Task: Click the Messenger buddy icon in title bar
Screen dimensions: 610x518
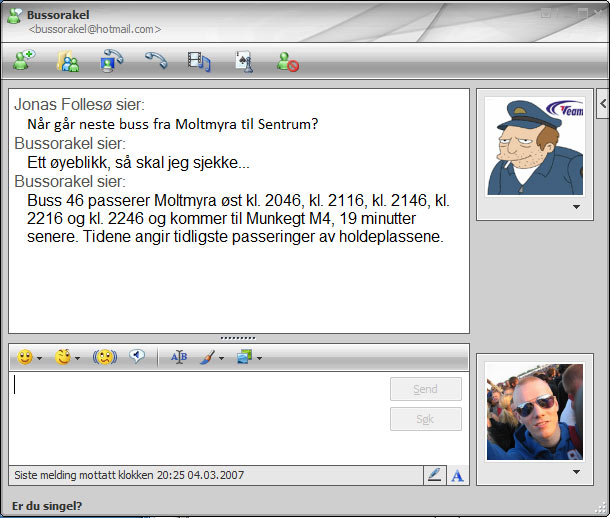Action: click(15, 16)
